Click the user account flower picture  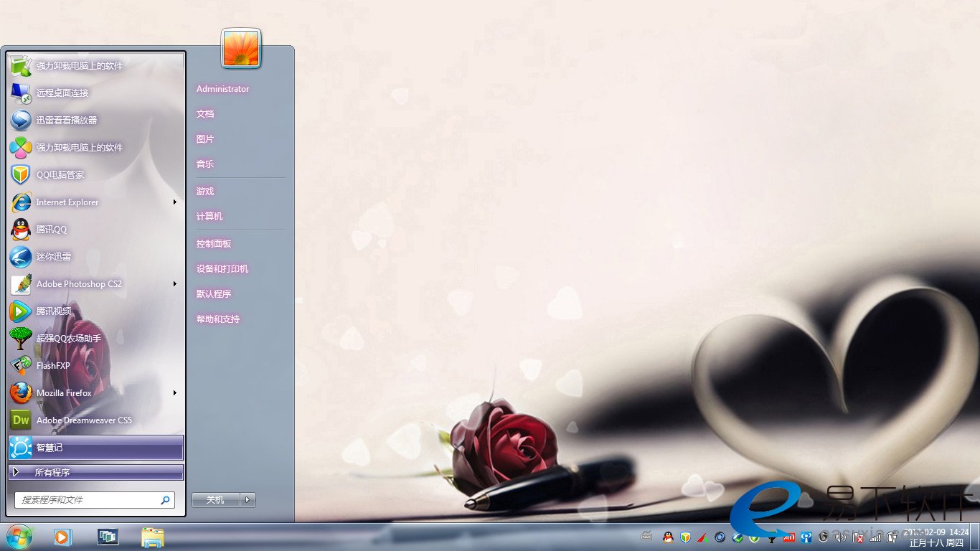pyautogui.click(x=241, y=48)
